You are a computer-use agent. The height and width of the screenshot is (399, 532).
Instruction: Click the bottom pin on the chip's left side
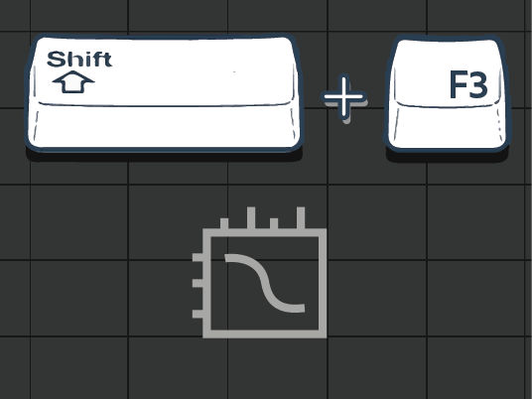[198, 314]
